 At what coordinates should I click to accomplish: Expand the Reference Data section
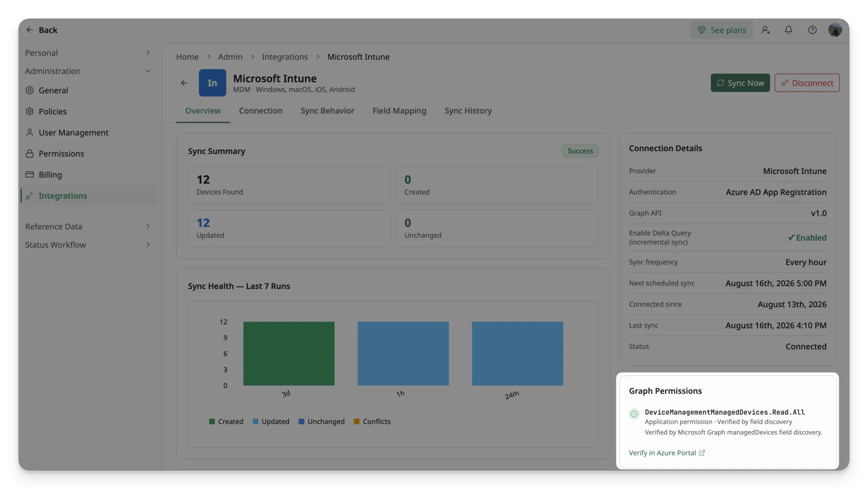click(88, 226)
